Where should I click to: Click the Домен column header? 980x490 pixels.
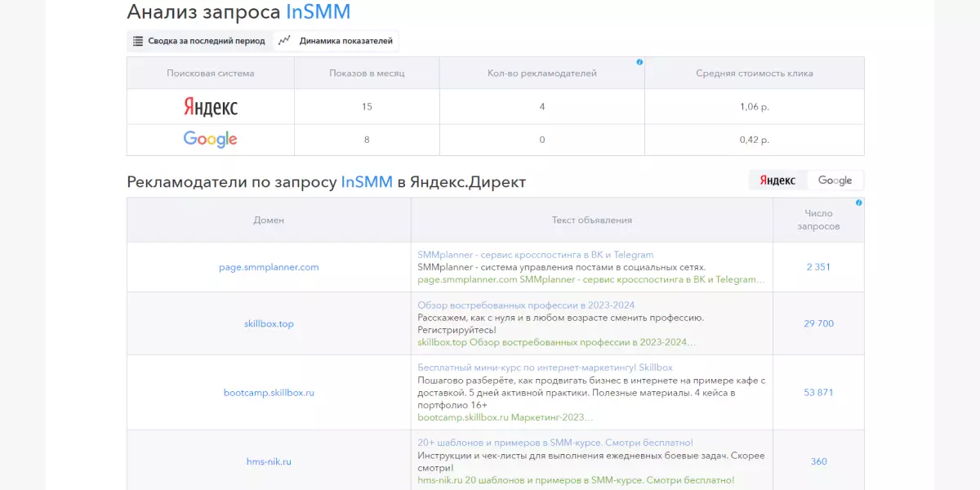click(269, 220)
